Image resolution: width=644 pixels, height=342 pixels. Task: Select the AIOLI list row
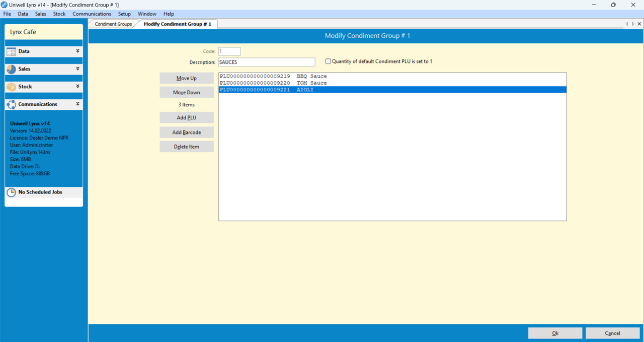tap(392, 90)
